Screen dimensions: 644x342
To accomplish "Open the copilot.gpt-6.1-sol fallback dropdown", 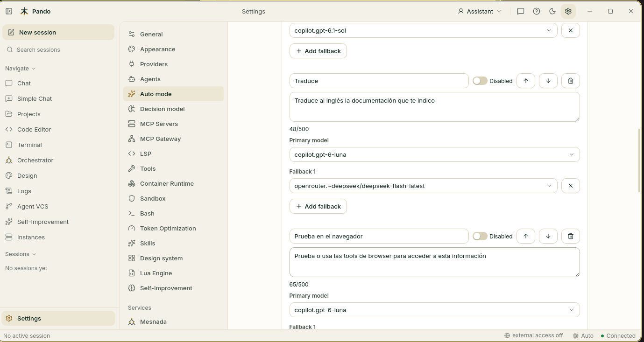I will [x=423, y=30].
